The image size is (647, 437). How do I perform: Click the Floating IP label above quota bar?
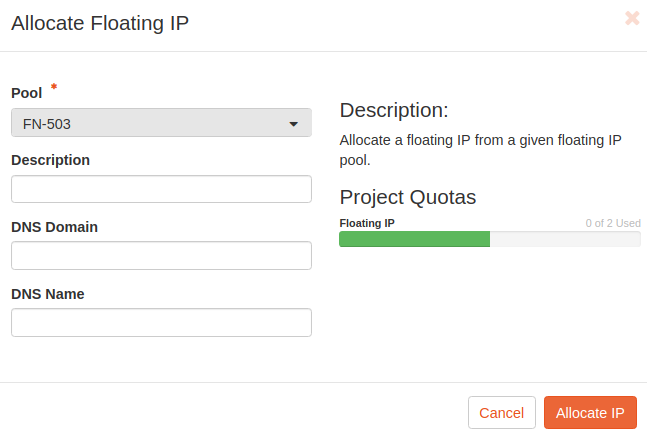(x=367, y=223)
